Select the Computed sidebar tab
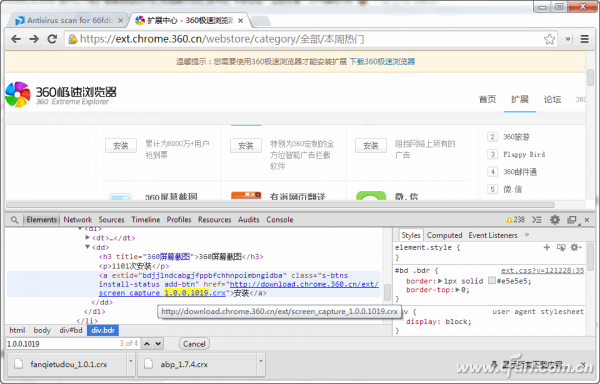Image resolution: width=600 pixels, height=384 pixels. tap(445, 235)
